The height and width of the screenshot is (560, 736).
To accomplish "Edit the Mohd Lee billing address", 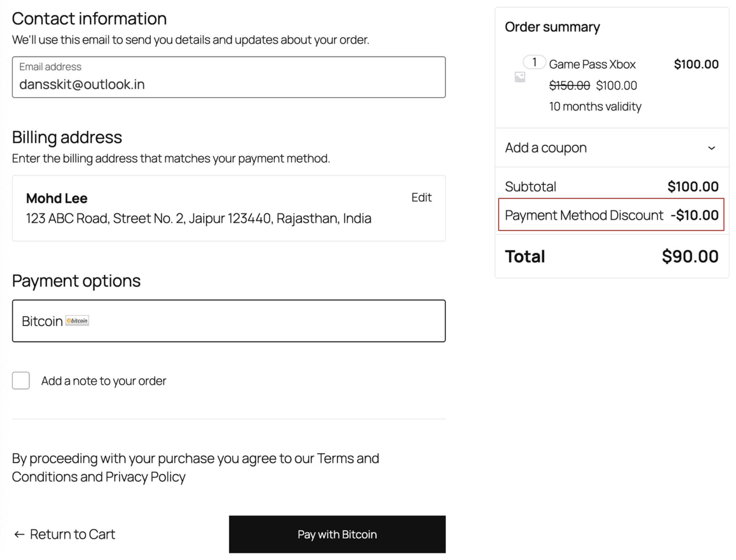I will coord(421,197).
